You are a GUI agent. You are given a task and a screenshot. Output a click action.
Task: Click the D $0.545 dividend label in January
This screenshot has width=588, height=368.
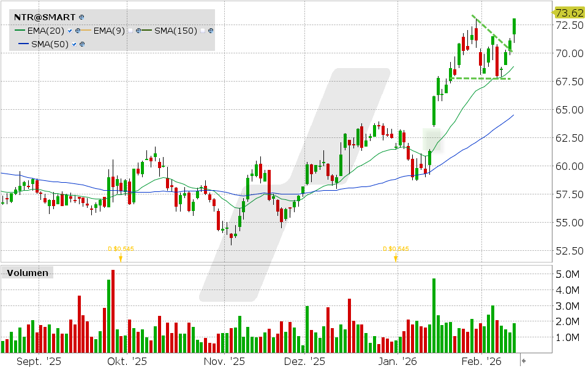(395, 248)
